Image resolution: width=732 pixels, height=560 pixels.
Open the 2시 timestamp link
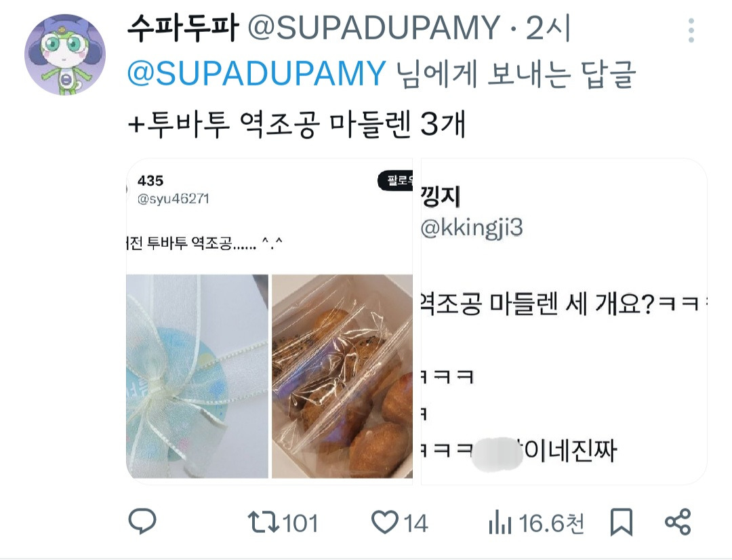[x=548, y=28]
